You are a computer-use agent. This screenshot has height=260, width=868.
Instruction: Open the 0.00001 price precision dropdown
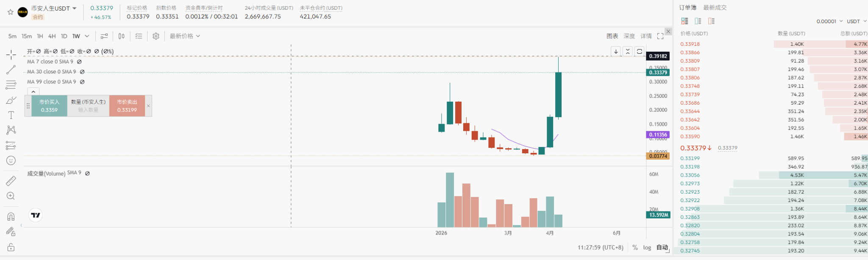tap(829, 22)
